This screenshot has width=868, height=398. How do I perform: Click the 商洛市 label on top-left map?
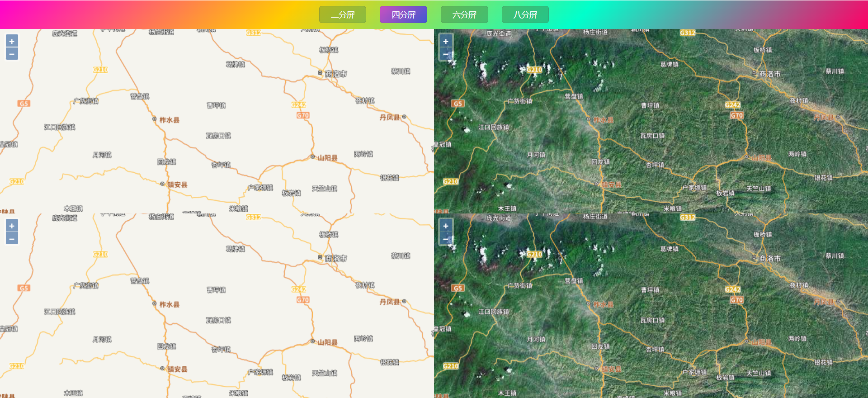click(x=336, y=74)
